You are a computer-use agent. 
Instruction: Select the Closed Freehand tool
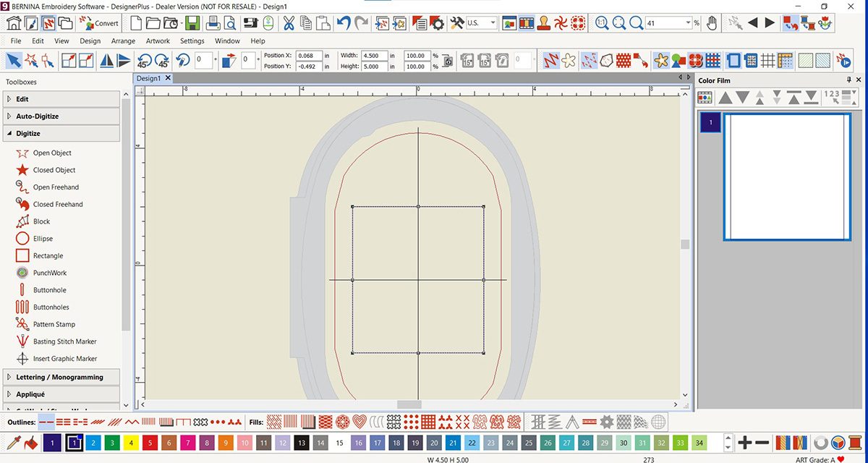tap(48, 204)
